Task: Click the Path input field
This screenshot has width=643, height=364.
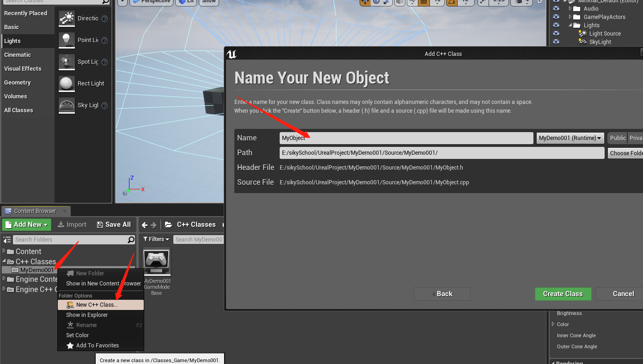Action: (442, 153)
